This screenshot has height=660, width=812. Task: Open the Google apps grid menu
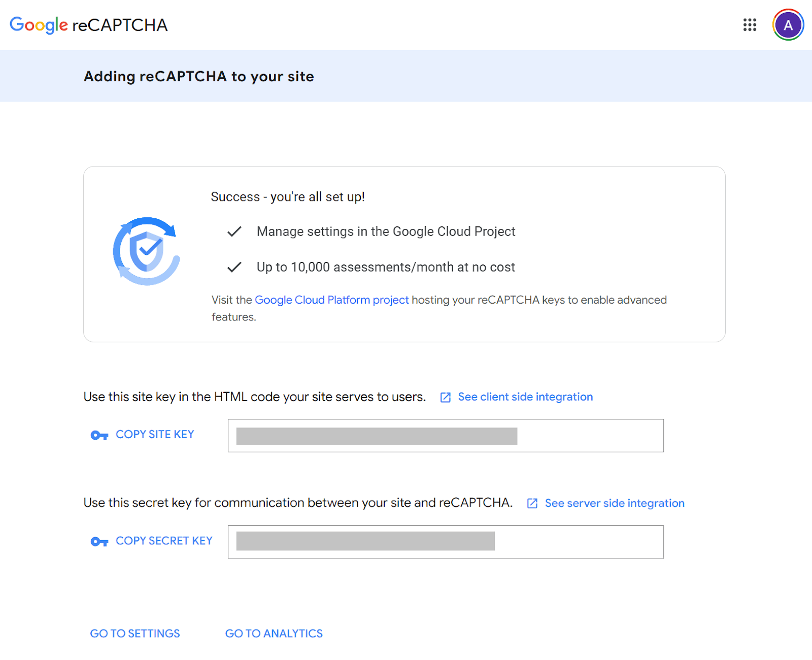coord(750,25)
